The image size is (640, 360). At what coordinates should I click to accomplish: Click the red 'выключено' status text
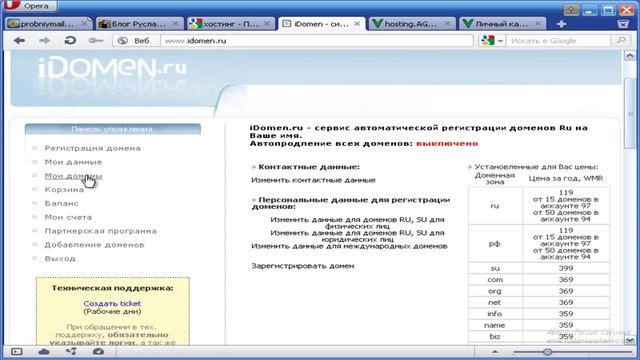[x=447, y=143]
